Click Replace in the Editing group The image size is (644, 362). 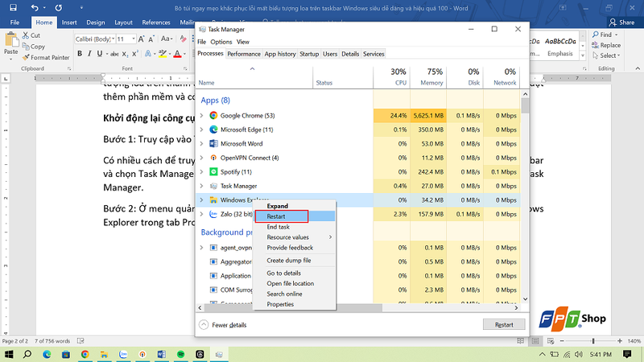(606, 45)
